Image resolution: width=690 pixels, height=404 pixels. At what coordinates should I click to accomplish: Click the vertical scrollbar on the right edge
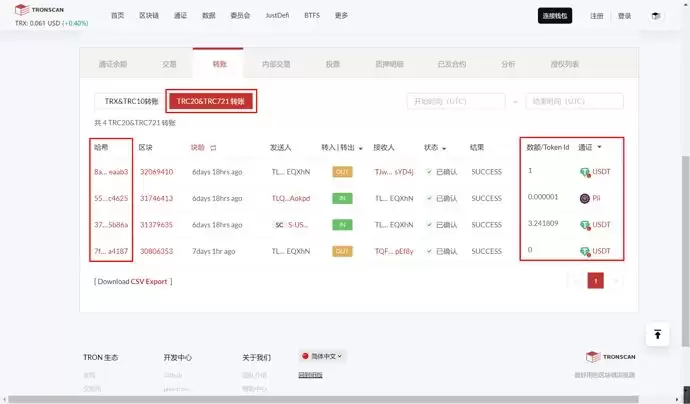click(686, 251)
